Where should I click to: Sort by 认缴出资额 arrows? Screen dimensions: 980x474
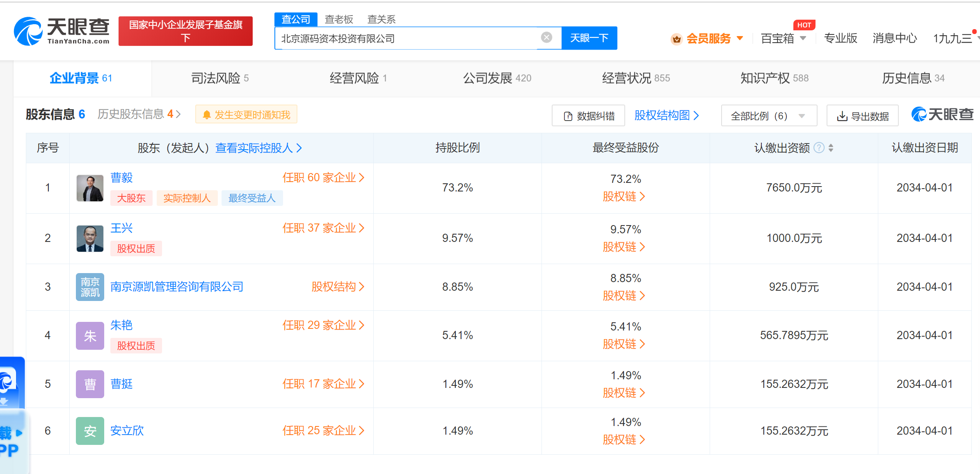(831, 148)
